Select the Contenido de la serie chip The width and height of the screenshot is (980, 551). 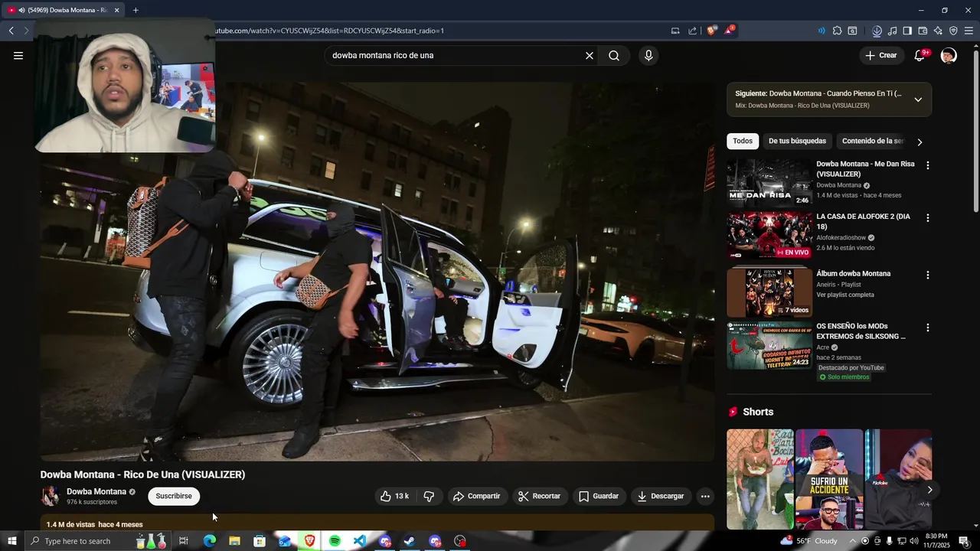tap(873, 141)
